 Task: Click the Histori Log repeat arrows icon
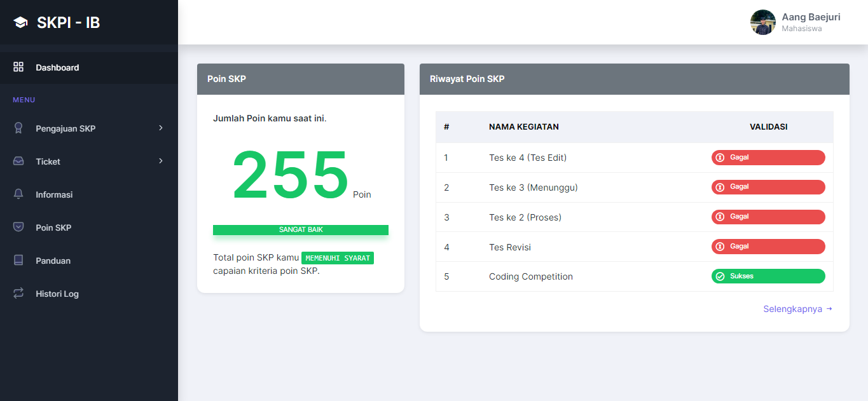coord(18,294)
